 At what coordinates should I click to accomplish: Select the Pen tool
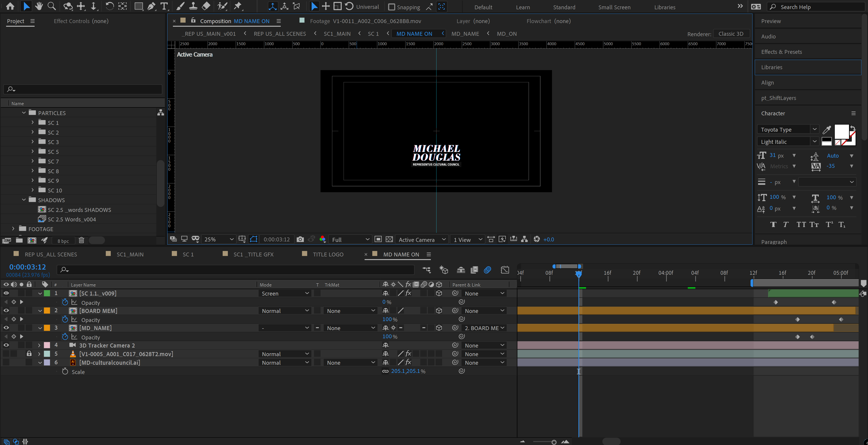[151, 6]
